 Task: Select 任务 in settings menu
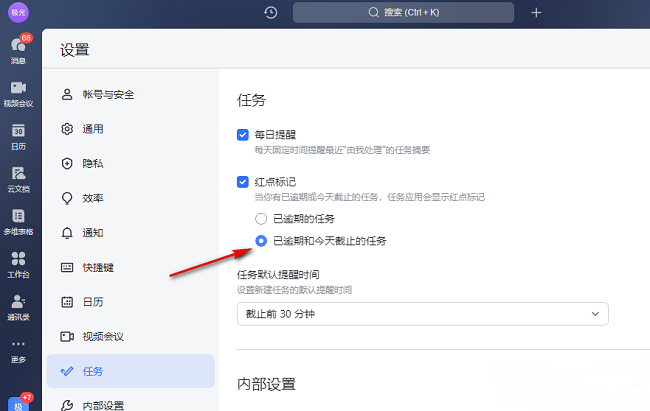click(131, 371)
